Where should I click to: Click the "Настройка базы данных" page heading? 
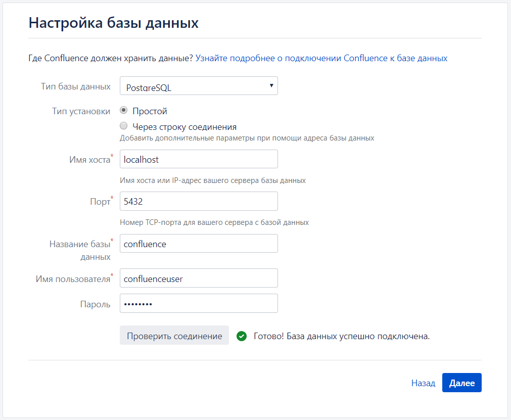pos(113,23)
